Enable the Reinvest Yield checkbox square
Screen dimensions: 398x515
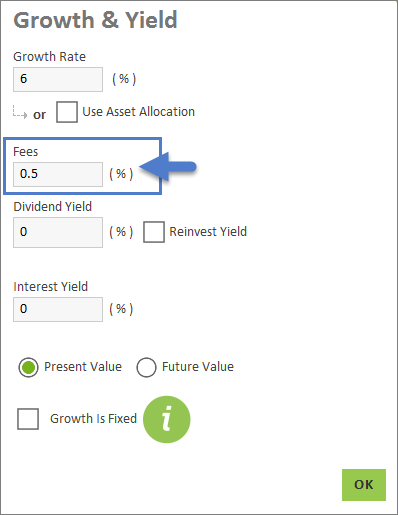(x=154, y=232)
